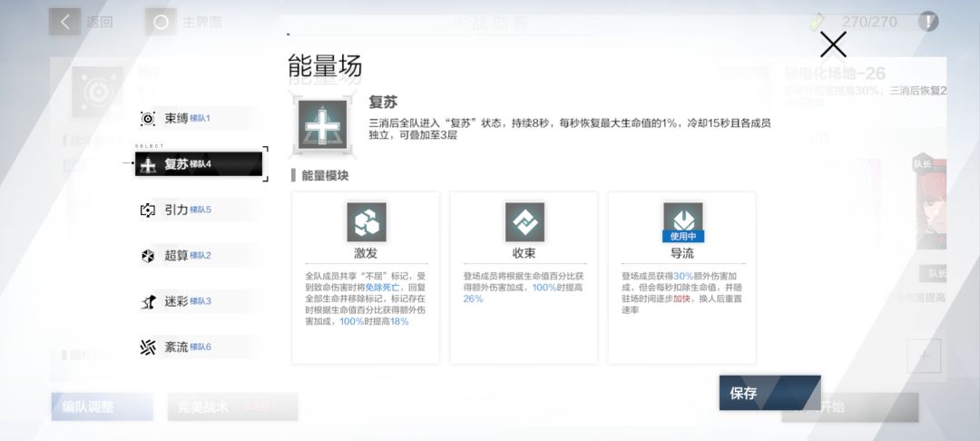Click the 激发 module name label
980x441 pixels.
(366, 253)
